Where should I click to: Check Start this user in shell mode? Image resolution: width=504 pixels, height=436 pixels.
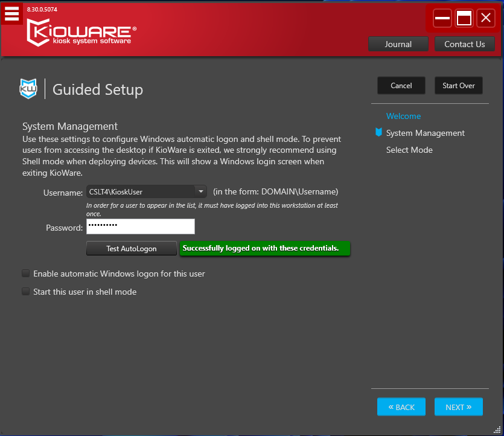pyautogui.click(x=26, y=292)
